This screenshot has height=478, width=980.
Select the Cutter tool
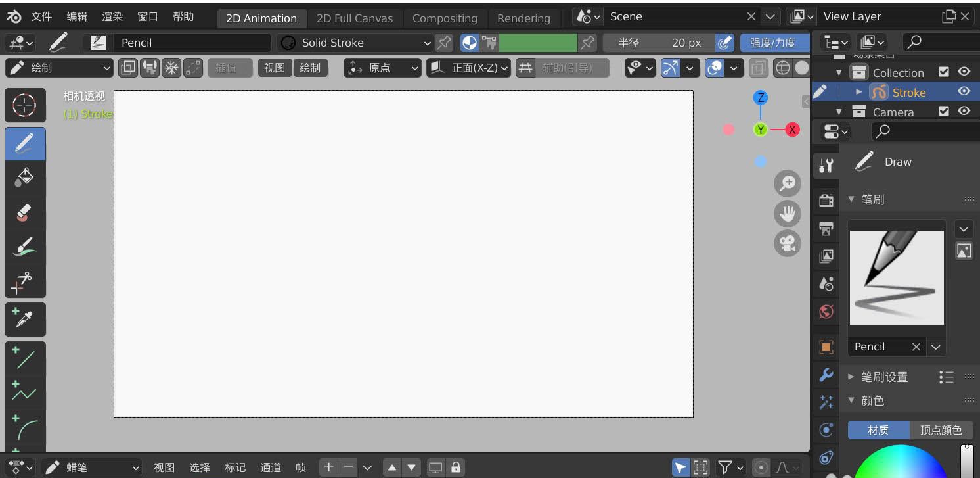pos(25,282)
